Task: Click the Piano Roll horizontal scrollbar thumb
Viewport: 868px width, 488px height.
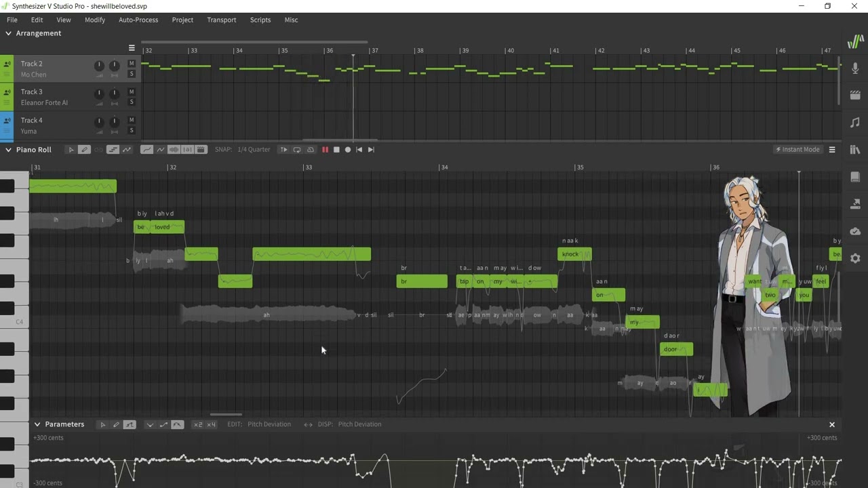Action: point(226,415)
